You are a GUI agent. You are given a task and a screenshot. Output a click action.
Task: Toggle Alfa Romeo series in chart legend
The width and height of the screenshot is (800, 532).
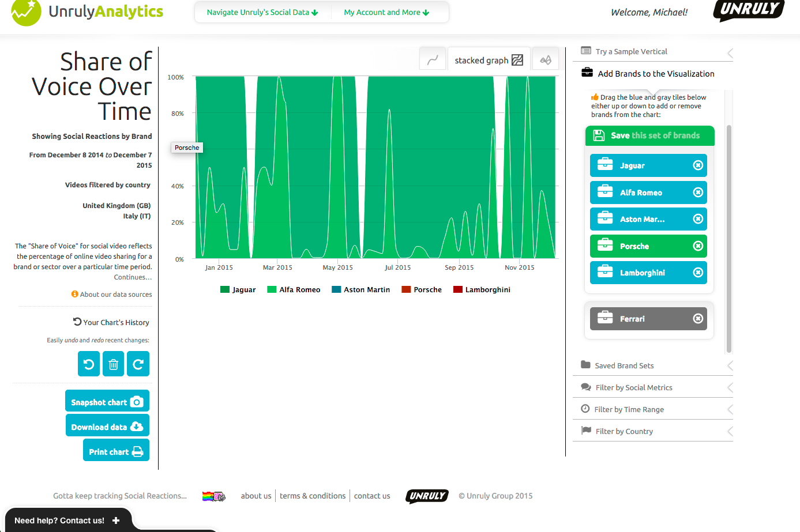click(294, 290)
